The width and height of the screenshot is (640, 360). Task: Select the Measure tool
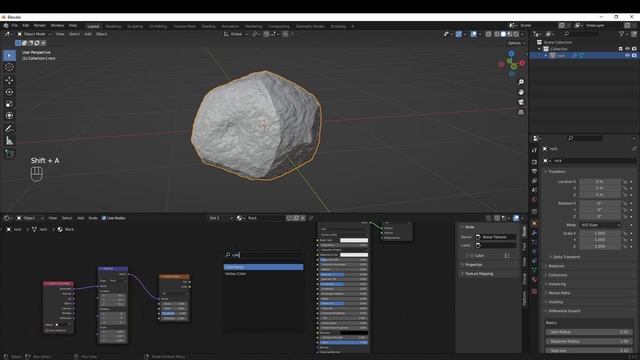click(9, 141)
